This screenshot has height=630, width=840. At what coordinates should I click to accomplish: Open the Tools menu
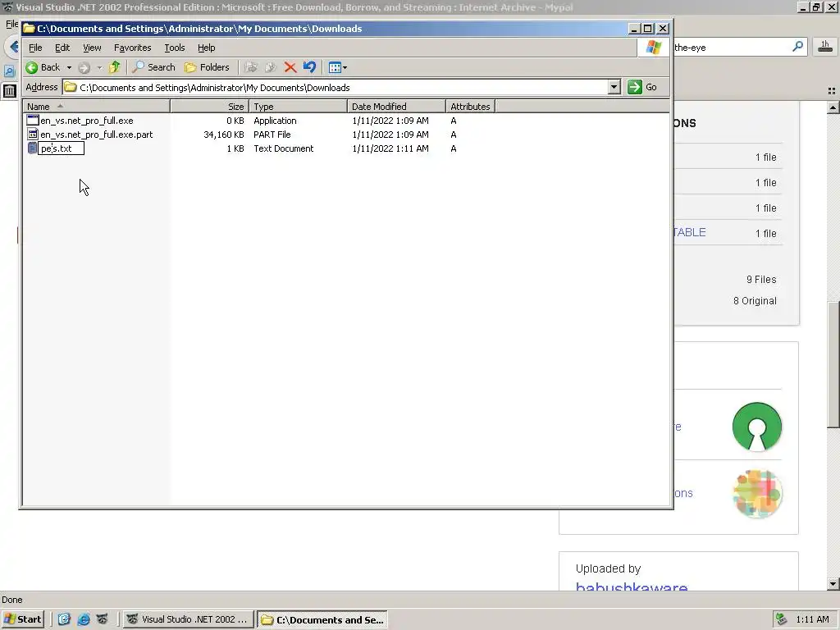(x=174, y=48)
